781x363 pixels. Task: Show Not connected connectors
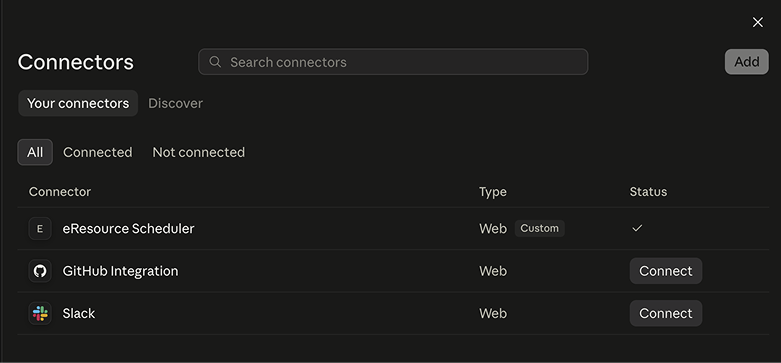click(x=199, y=152)
